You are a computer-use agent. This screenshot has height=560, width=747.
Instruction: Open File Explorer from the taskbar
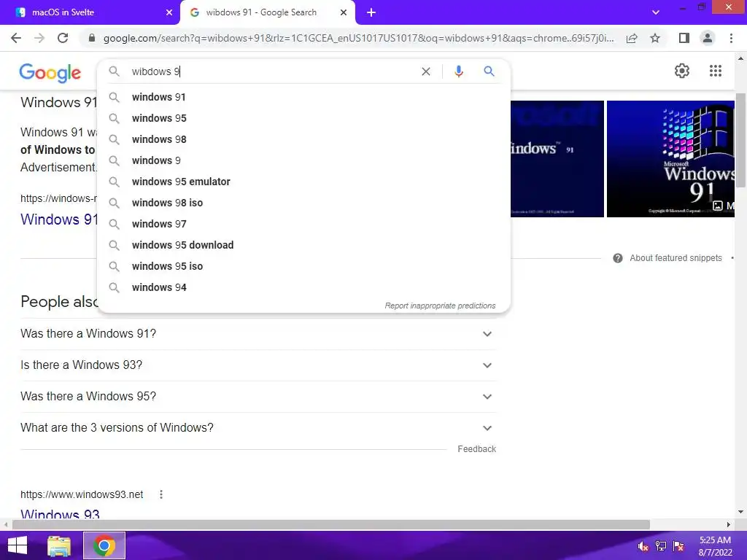[59, 545]
